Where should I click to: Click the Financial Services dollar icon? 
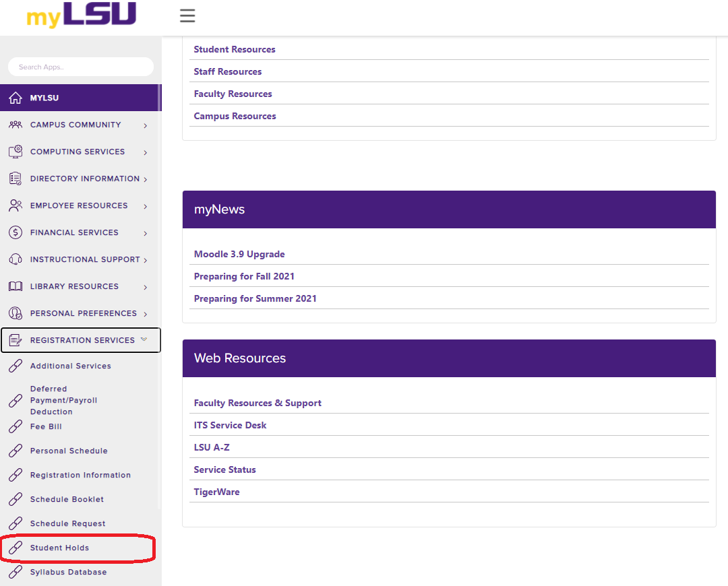point(16,232)
